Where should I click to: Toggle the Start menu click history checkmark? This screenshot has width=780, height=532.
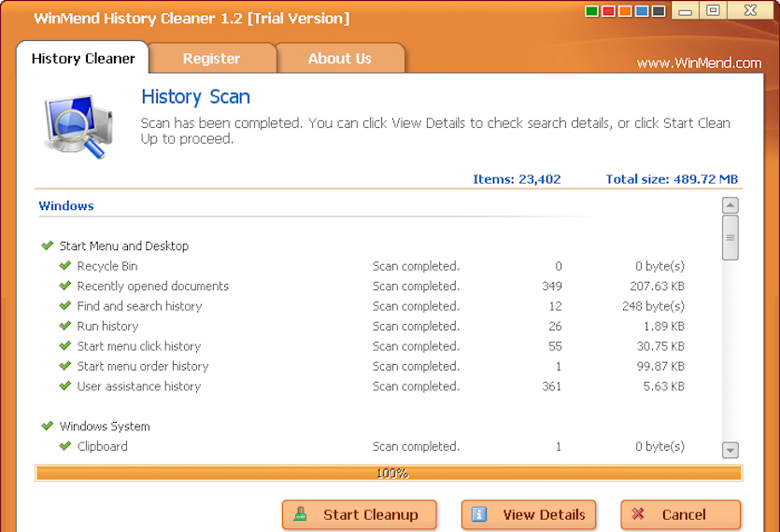(65, 345)
